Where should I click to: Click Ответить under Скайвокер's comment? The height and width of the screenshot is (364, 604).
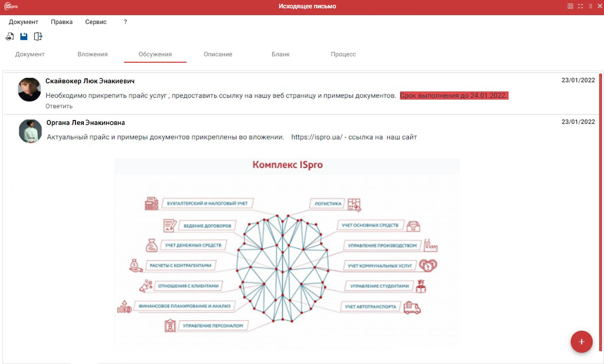(59, 106)
